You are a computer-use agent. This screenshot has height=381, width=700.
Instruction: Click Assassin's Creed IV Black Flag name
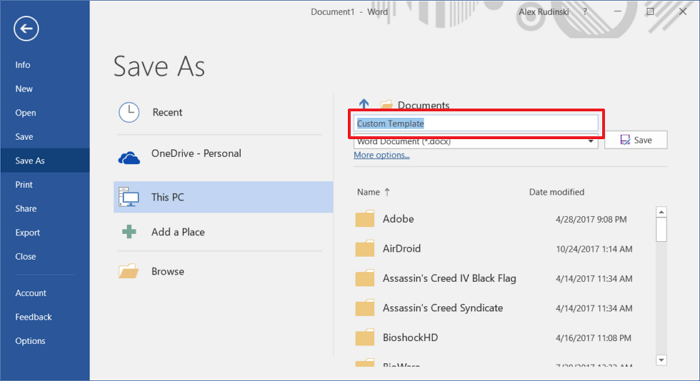(x=449, y=278)
